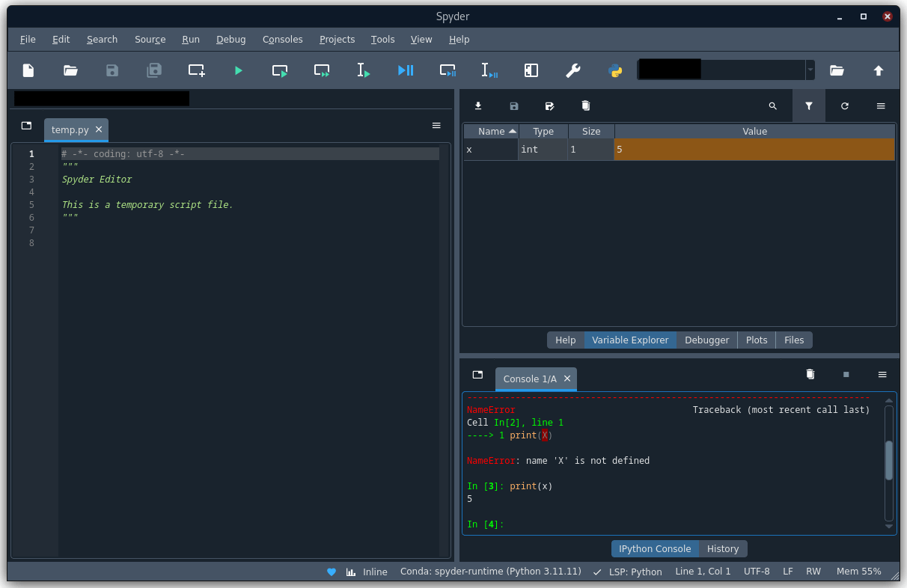Open PYTHONPATH manager Python icon
Image resolution: width=907 pixels, height=588 pixels.
[615, 70]
